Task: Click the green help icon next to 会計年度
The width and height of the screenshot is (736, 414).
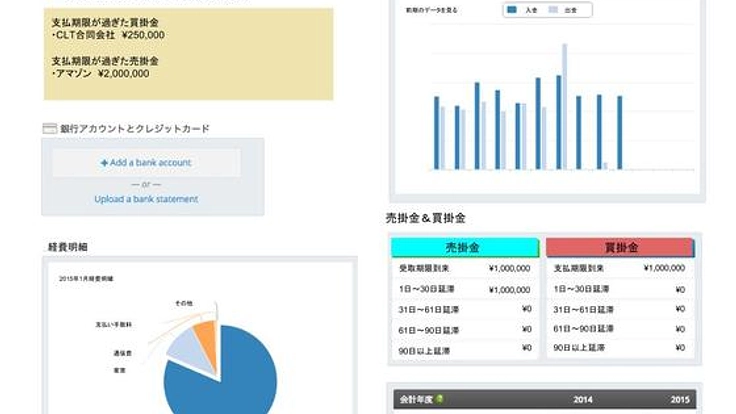Action: 440,399
